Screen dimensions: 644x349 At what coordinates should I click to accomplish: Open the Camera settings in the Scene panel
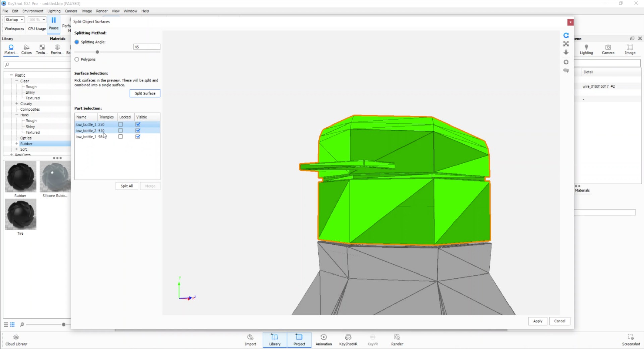click(x=608, y=49)
